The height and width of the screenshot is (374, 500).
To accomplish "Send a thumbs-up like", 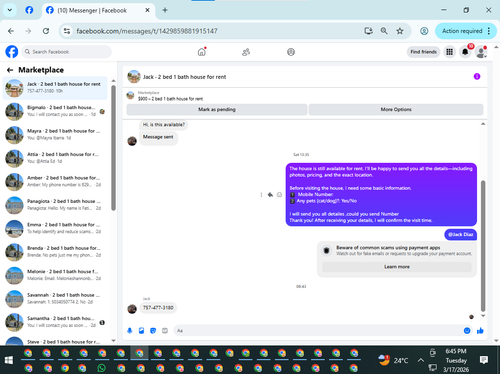I will pyautogui.click(x=480, y=331).
